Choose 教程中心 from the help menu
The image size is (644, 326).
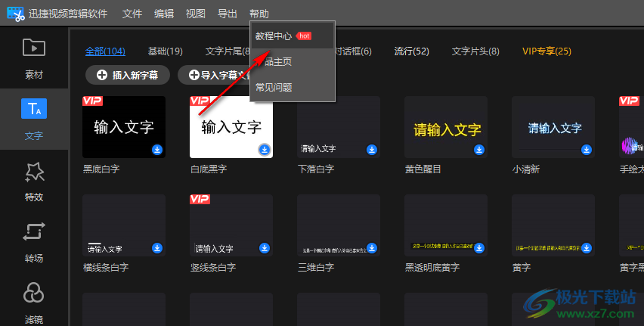274,36
